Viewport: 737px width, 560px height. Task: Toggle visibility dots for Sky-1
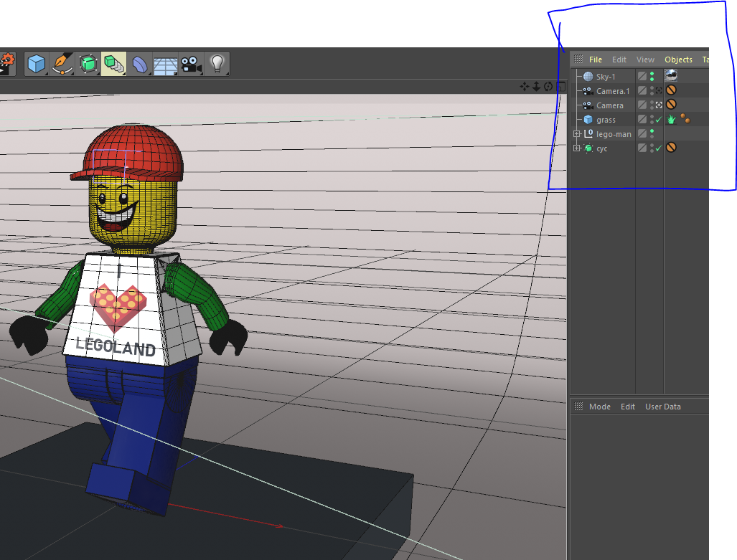652,76
